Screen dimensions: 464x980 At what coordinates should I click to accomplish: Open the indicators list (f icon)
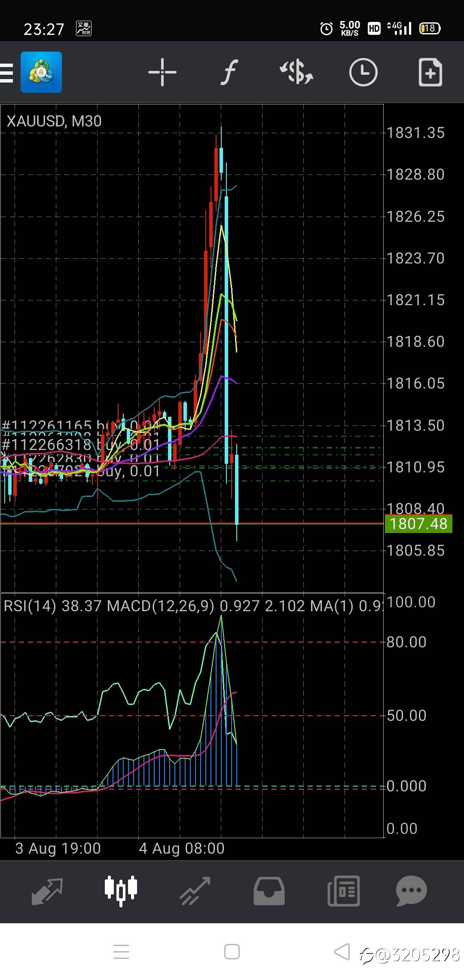click(229, 72)
